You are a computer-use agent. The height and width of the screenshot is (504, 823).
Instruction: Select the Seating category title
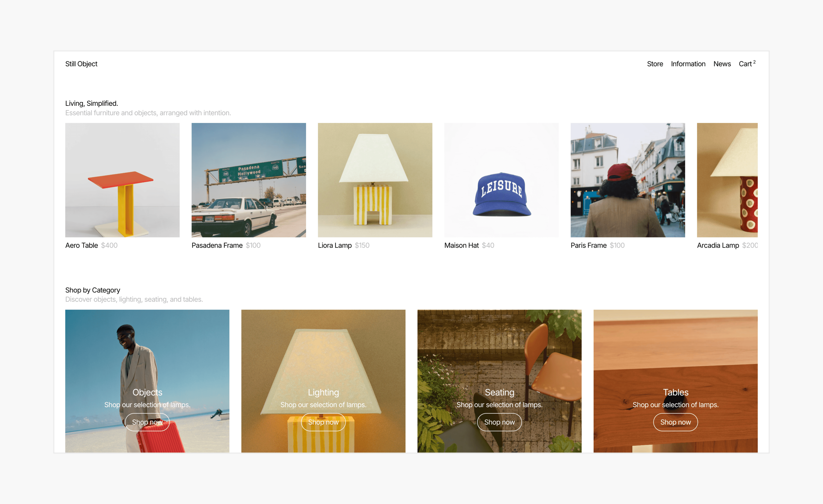(499, 392)
